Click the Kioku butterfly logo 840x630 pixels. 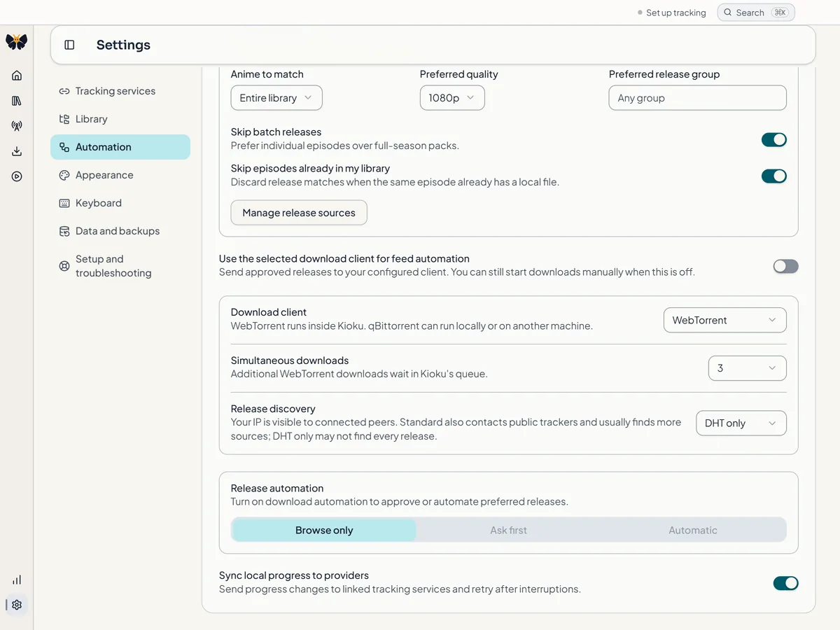coord(17,42)
